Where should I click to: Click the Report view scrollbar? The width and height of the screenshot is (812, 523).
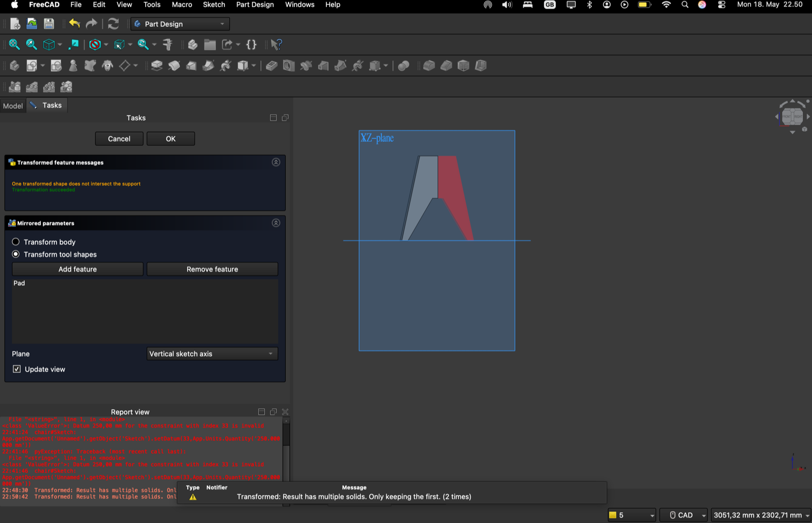(x=286, y=435)
